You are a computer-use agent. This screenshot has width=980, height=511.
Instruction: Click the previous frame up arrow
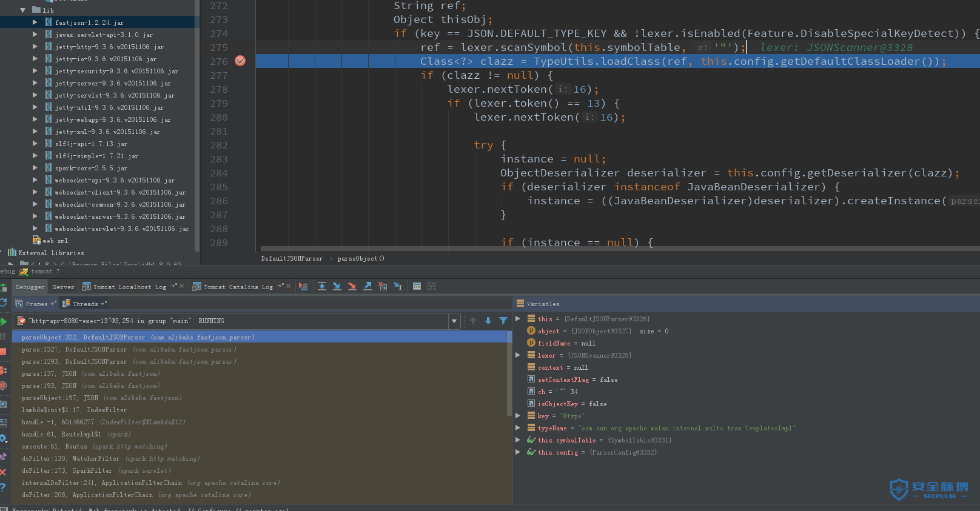(473, 321)
